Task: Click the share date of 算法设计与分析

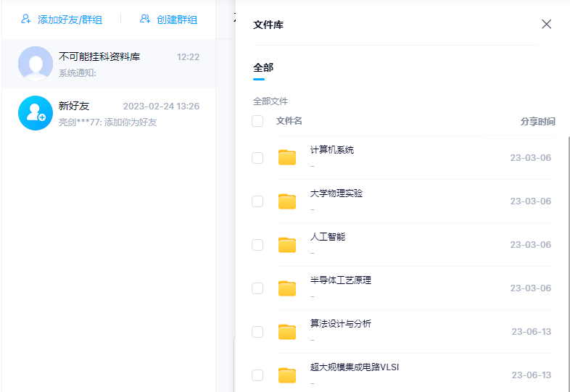Action: point(532,332)
